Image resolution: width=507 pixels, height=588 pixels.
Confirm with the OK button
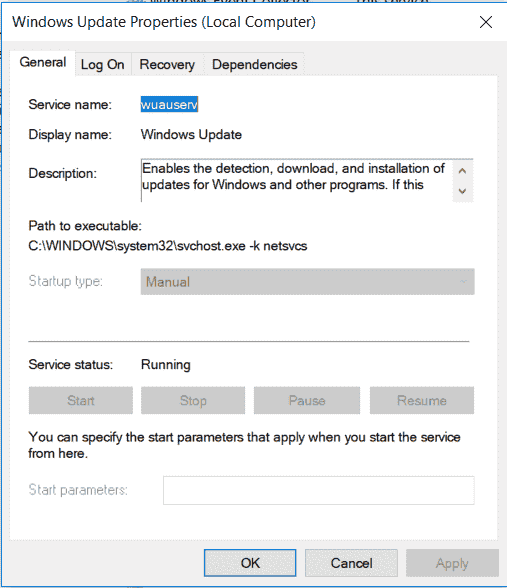tap(250, 563)
